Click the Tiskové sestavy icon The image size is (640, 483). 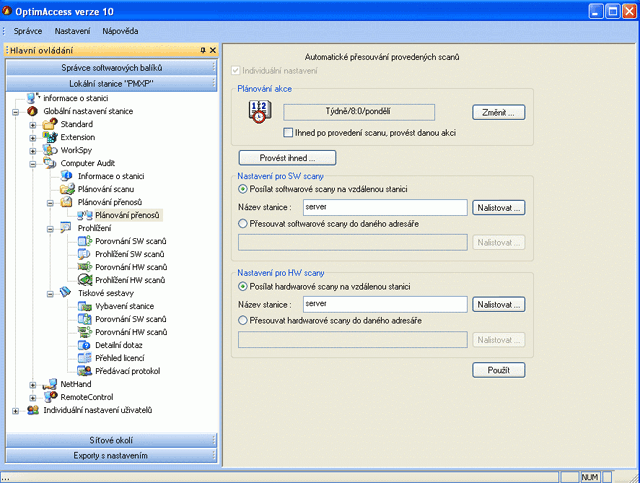[x=65, y=292]
